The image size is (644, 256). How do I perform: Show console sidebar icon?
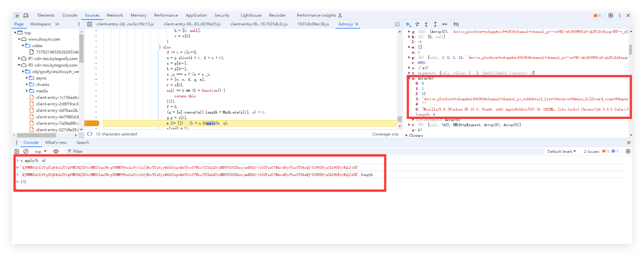click(x=17, y=152)
